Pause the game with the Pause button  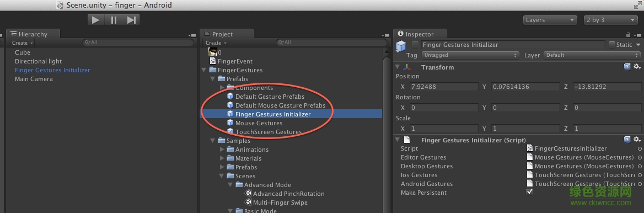click(114, 20)
